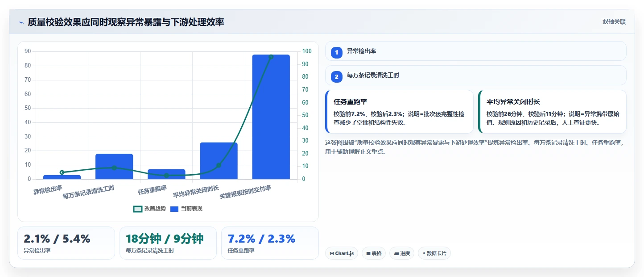The image size is (644, 277).
Task: Open the 异常检出率 list row
Action: (475, 51)
